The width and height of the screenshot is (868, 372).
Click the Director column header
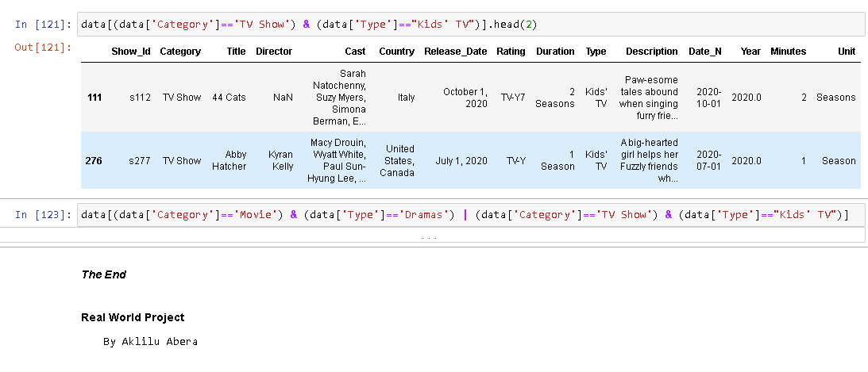click(274, 52)
